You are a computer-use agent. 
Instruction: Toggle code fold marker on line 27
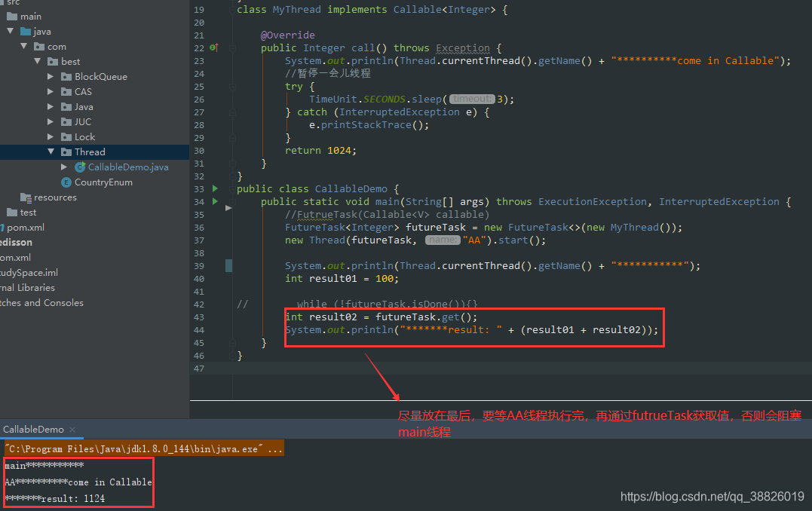click(x=232, y=112)
